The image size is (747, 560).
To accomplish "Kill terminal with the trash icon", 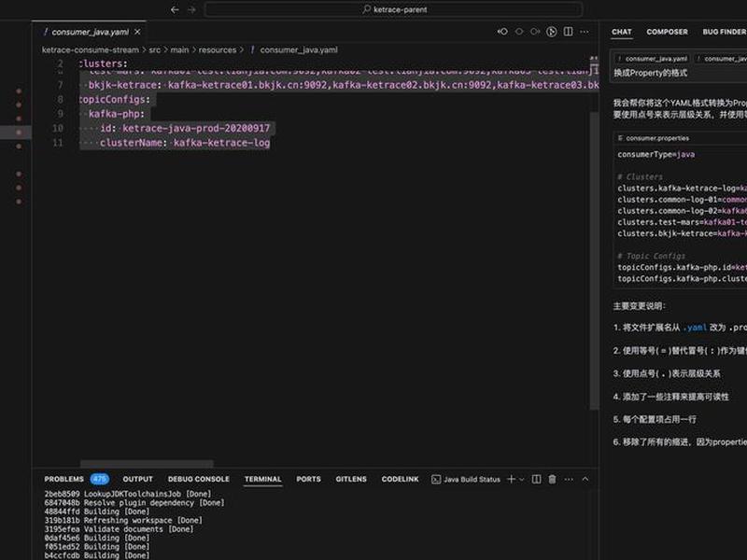I will 552,479.
